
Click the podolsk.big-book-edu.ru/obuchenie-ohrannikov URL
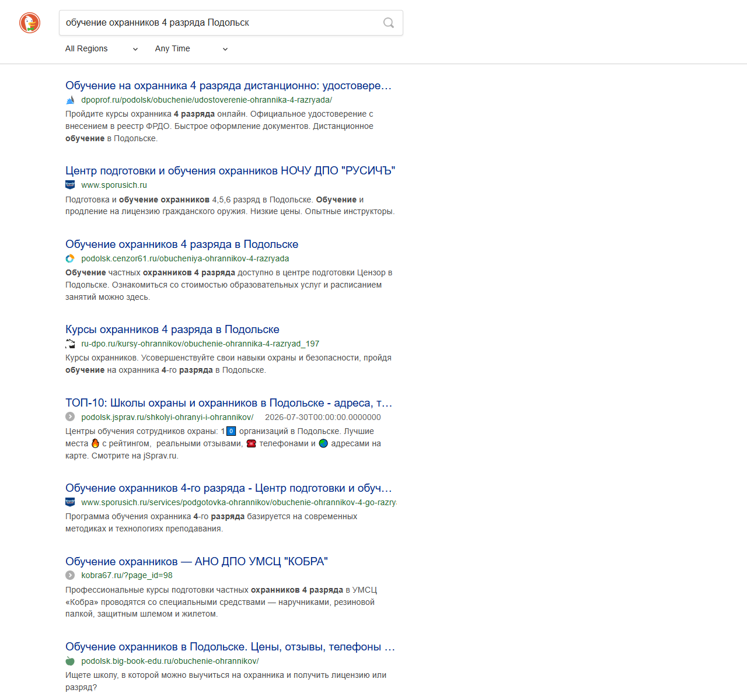click(x=170, y=661)
